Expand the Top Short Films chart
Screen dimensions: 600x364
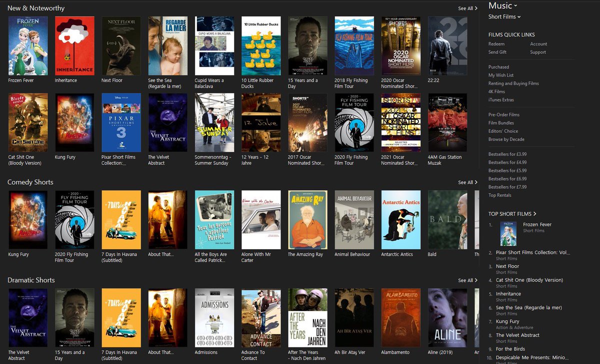coord(512,214)
